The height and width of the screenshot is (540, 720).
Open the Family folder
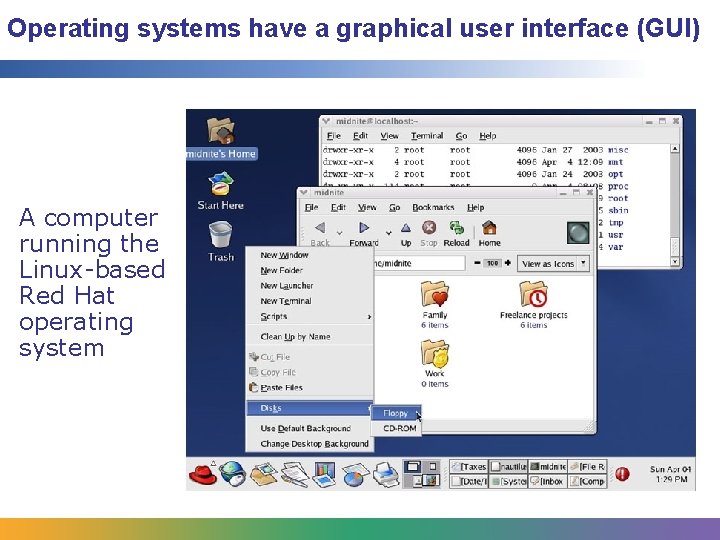pos(434,305)
